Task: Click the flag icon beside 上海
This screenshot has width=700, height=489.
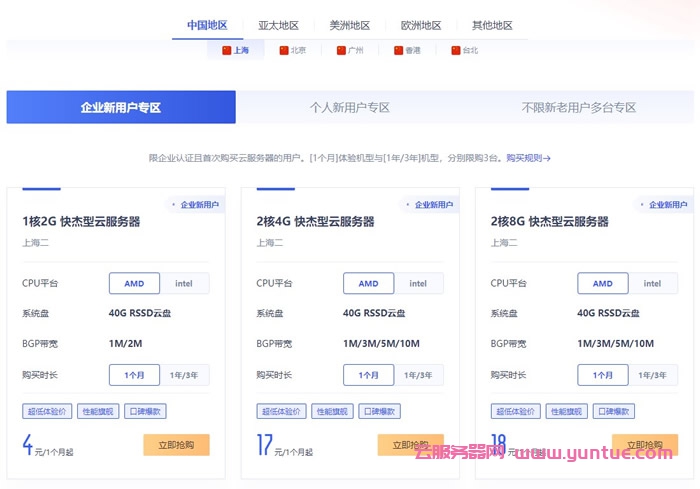Action: coord(226,50)
